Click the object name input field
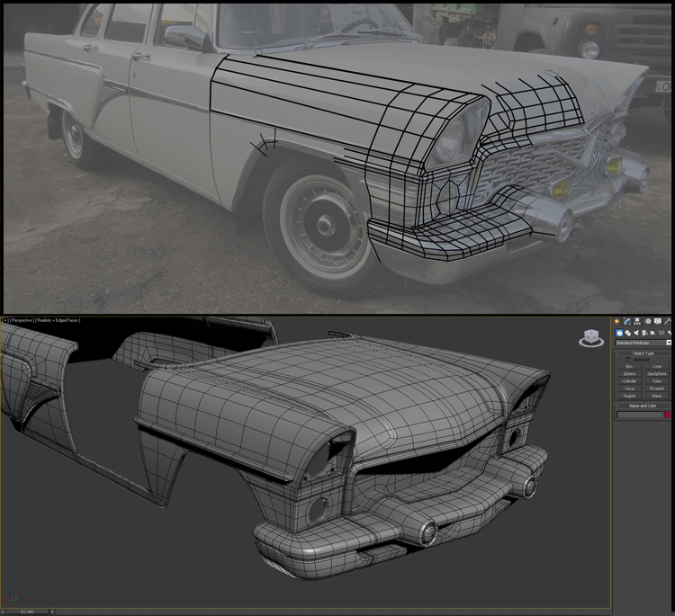The width and height of the screenshot is (675, 616). pyautogui.click(x=638, y=415)
